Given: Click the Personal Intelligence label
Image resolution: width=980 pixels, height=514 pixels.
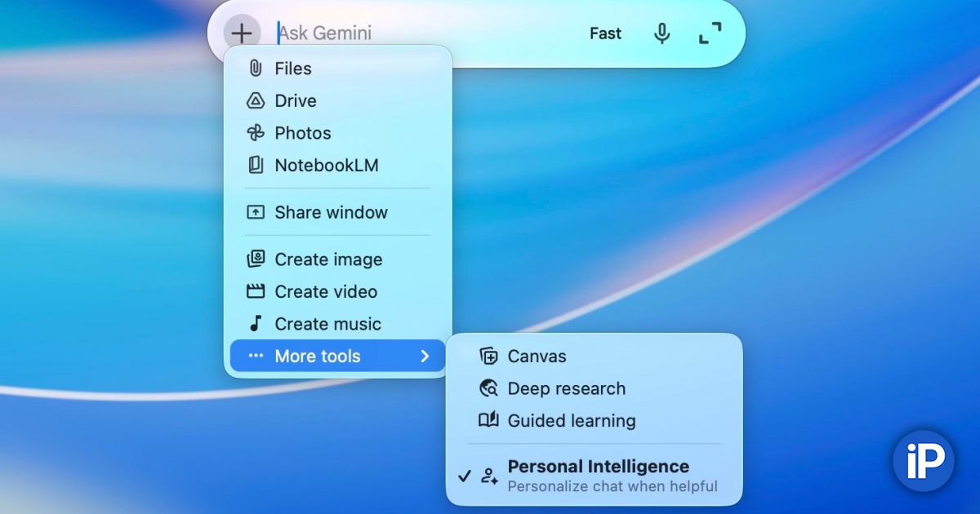Looking at the screenshot, I should pyautogui.click(x=599, y=467).
